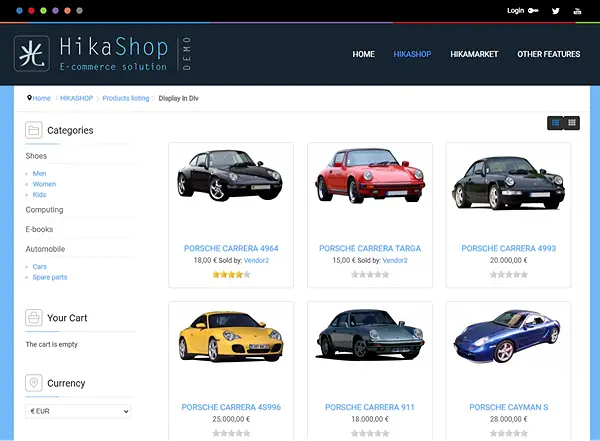Click the HikaShop logo icon
This screenshot has width=600, height=441.
point(32,53)
